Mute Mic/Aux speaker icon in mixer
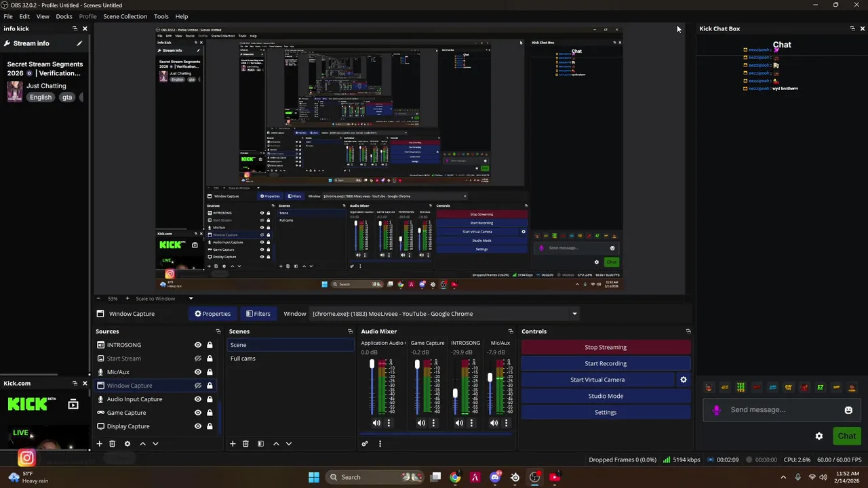The image size is (868, 488). (x=494, y=423)
